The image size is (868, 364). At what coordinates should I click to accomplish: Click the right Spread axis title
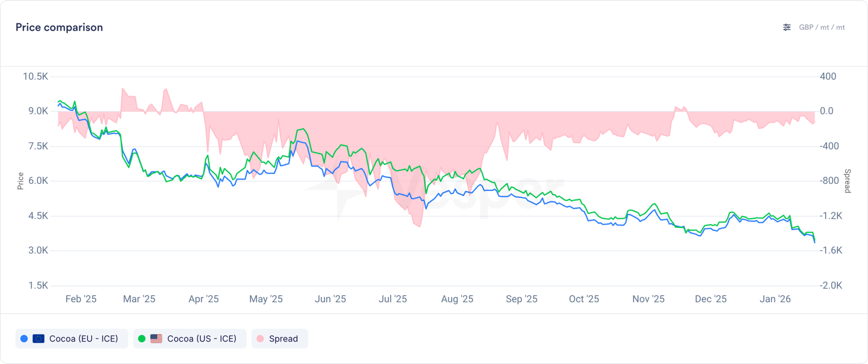(847, 181)
